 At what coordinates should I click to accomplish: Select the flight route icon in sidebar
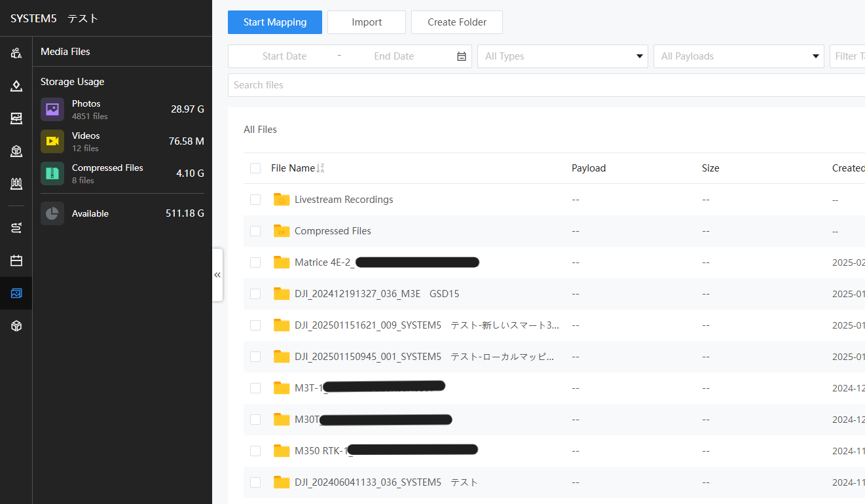(x=16, y=227)
